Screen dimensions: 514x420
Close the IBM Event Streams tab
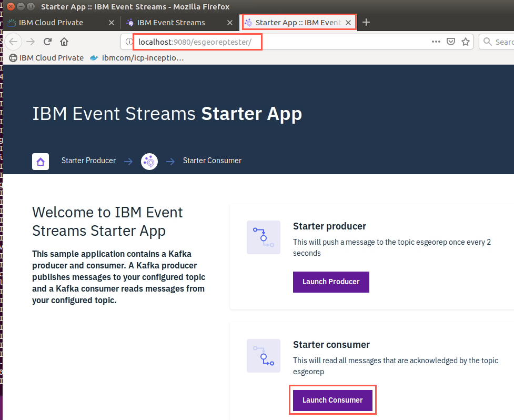click(230, 23)
